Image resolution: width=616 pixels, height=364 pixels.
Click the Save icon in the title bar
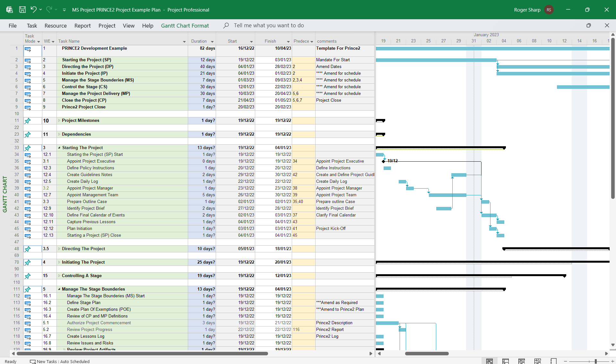pos(22,10)
